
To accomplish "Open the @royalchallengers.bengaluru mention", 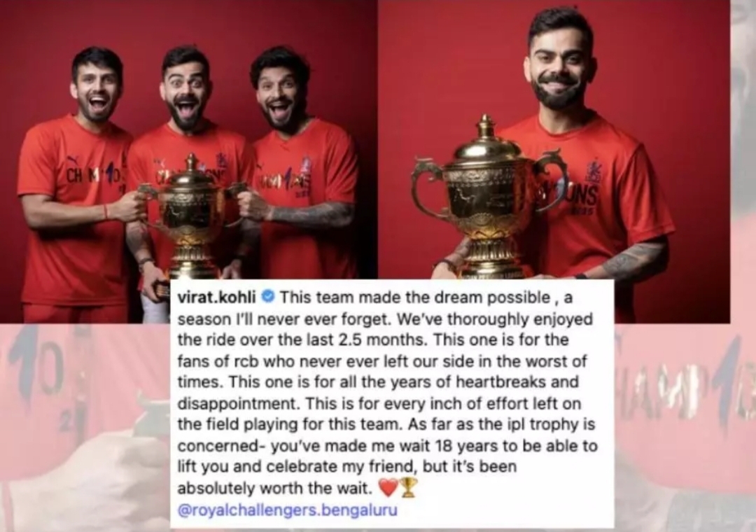I will pyautogui.click(x=288, y=510).
